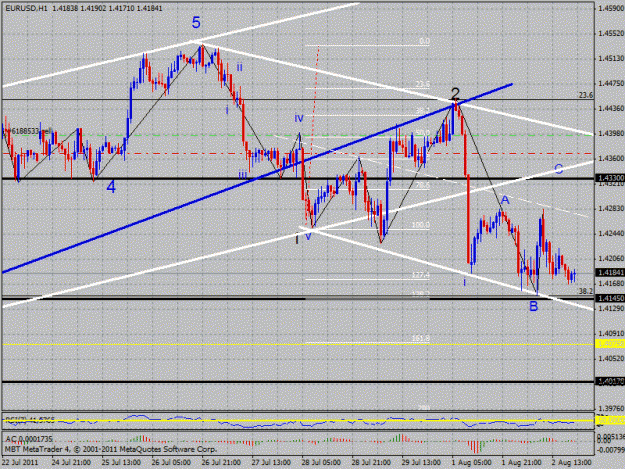Viewport: 625px width, 469px height.
Task: Click the Fibonacci 78.6 level label
Action: (x=423, y=186)
